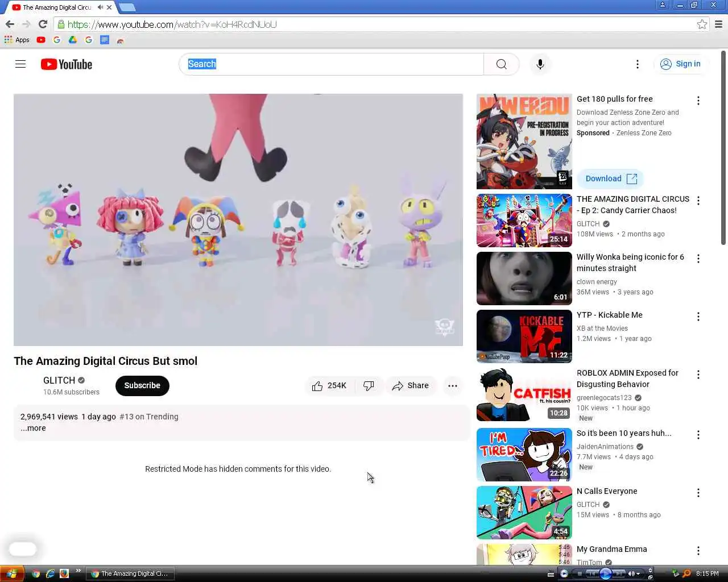
Task: Open Willy Wonka being iconic thumbnail
Action: (x=524, y=278)
